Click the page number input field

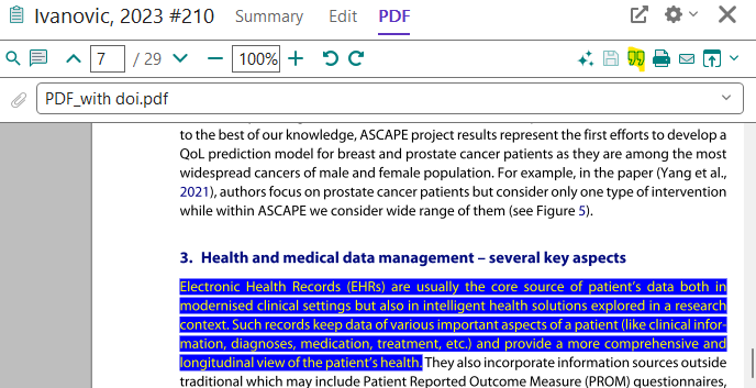pos(108,59)
